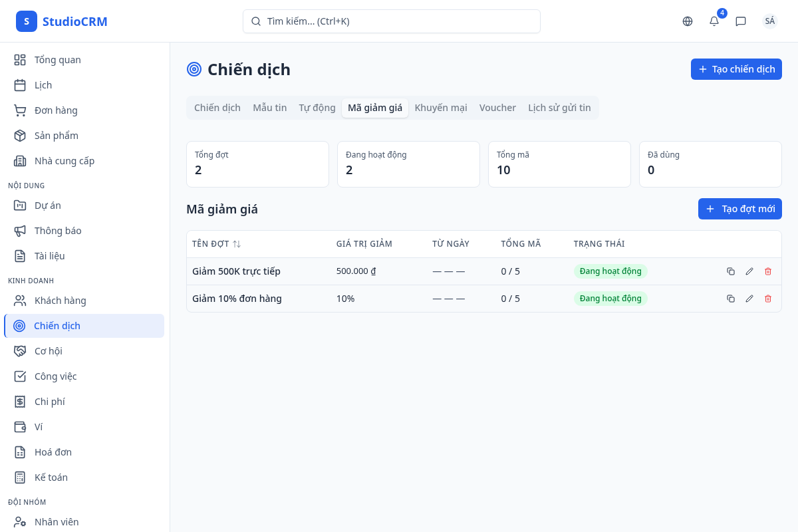
Task: Click the SÁ user avatar
Action: pyautogui.click(x=769, y=21)
